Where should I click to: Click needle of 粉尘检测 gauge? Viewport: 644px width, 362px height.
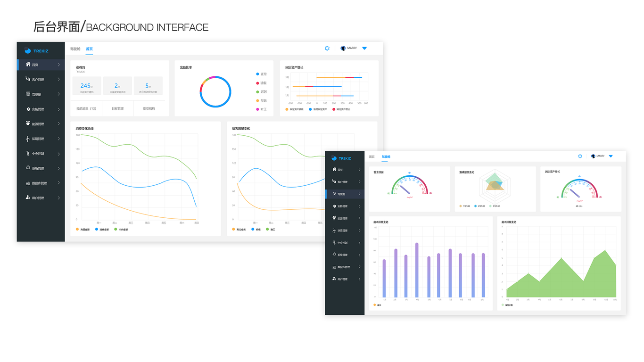tap(405, 189)
